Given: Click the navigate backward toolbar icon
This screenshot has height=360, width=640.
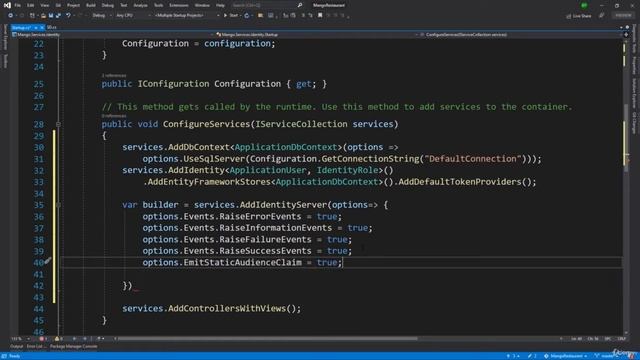Looking at the screenshot, I should click(x=11, y=16).
